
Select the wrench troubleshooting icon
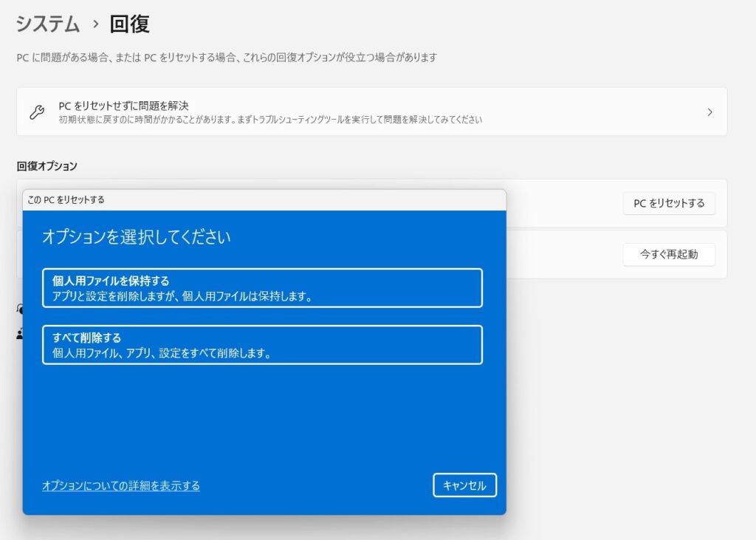pyautogui.click(x=38, y=111)
